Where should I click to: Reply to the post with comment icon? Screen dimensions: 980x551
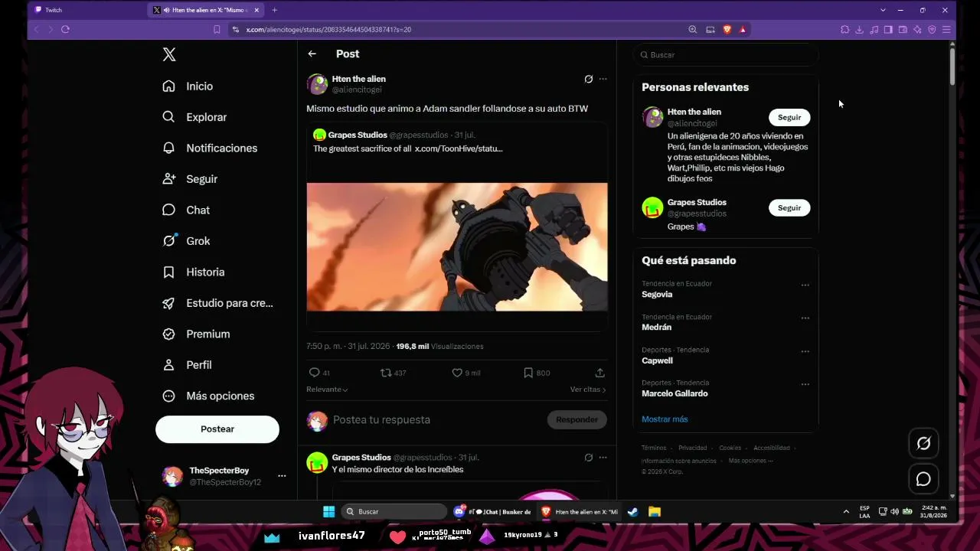(x=314, y=373)
